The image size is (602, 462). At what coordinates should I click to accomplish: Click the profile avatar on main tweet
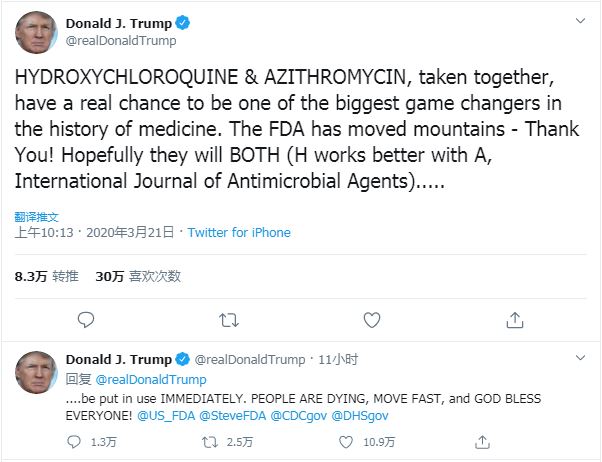(x=35, y=32)
